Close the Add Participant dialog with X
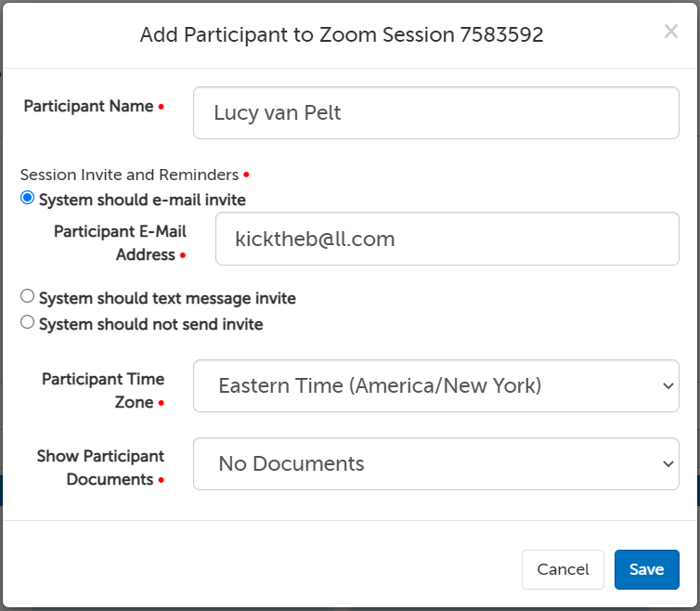The width and height of the screenshot is (700, 611). [x=670, y=32]
